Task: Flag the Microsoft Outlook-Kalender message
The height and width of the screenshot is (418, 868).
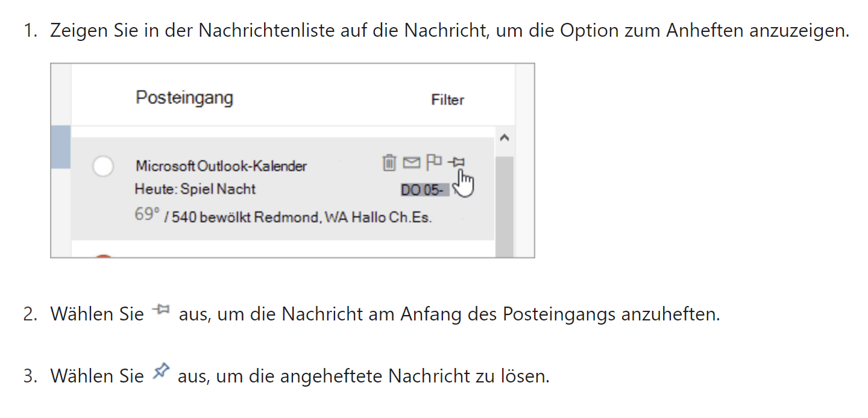Action: [433, 162]
